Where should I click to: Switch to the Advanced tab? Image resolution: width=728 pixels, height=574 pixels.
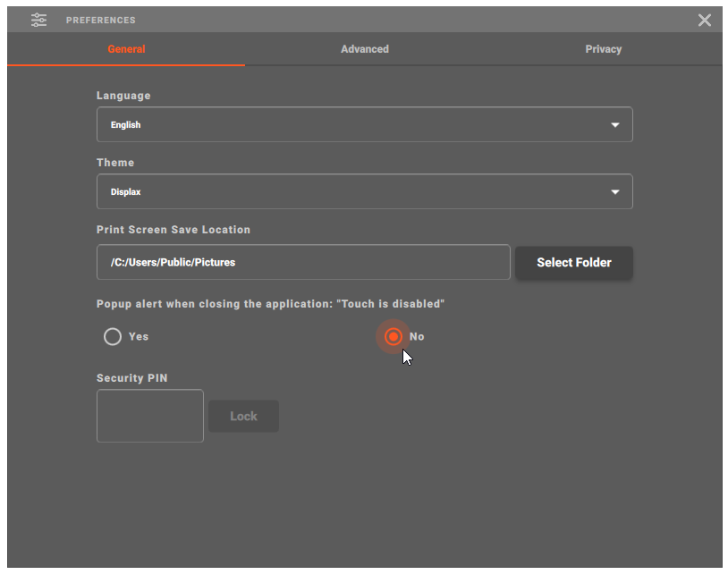click(364, 49)
